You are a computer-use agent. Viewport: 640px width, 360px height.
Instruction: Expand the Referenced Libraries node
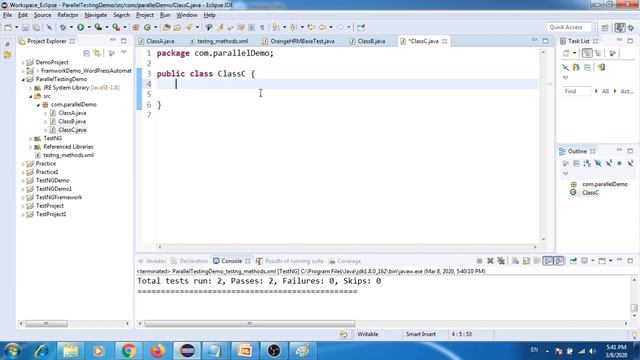pos(31,147)
